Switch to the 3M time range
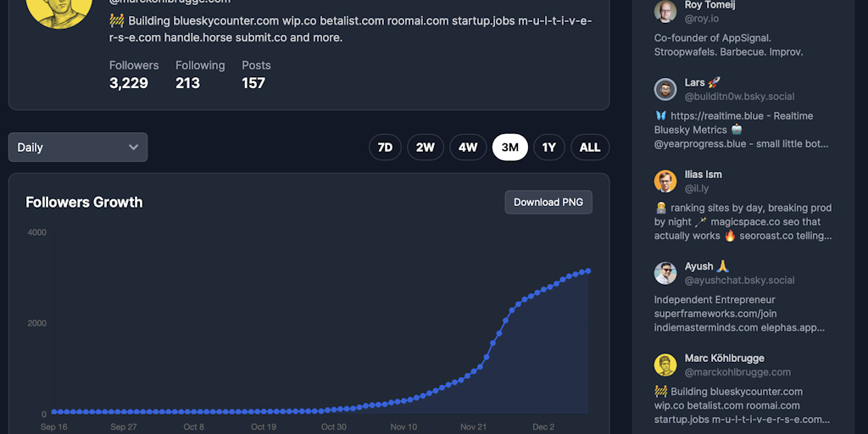Viewport: 868px width, 434px height. [x=509, y=147]
